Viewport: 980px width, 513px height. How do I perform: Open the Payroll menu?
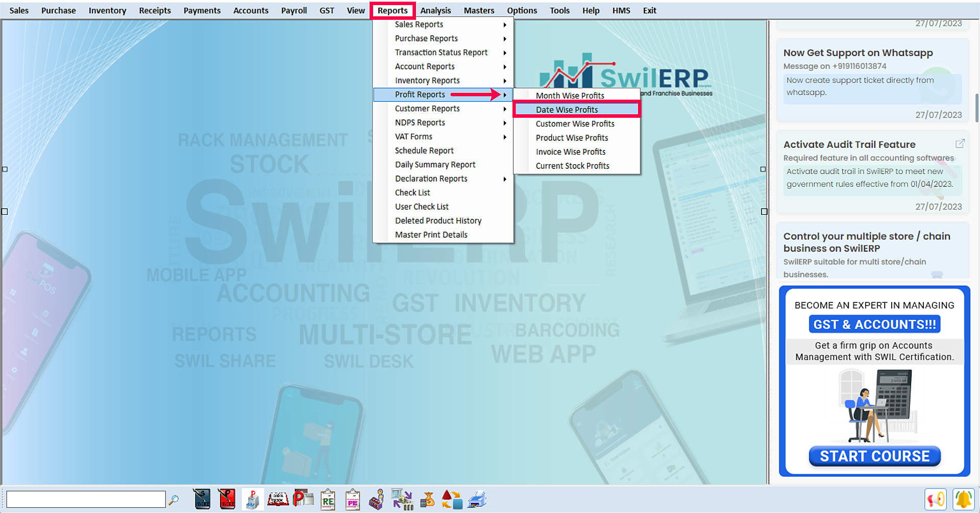[x=294, y=10]
